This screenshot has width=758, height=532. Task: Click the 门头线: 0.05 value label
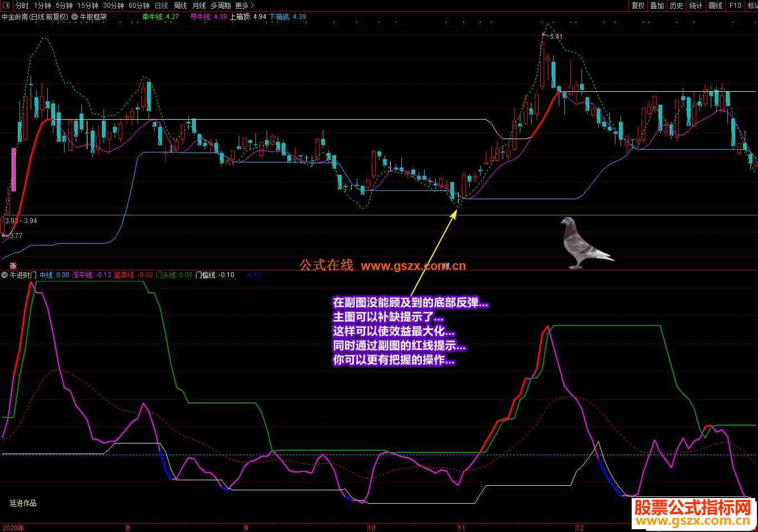[x=174, y=275]
